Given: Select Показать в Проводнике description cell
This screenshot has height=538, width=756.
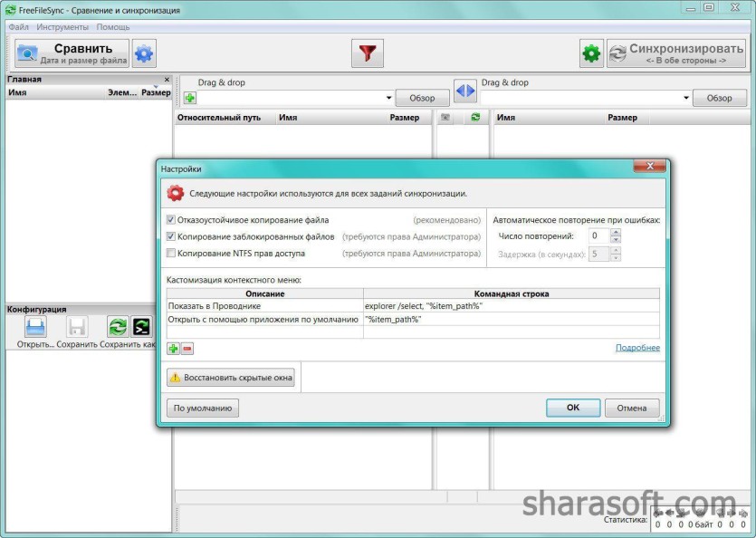Looking at the screenshot, I should pos(265,306).
